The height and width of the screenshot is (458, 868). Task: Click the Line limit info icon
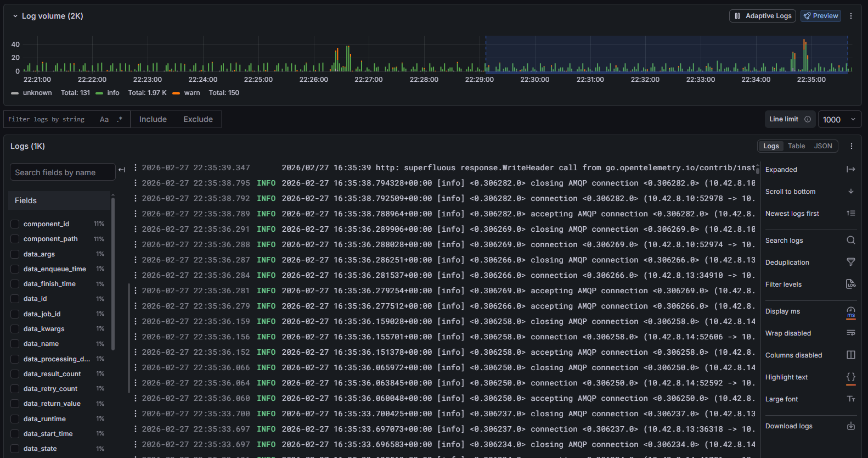[807, 119]
